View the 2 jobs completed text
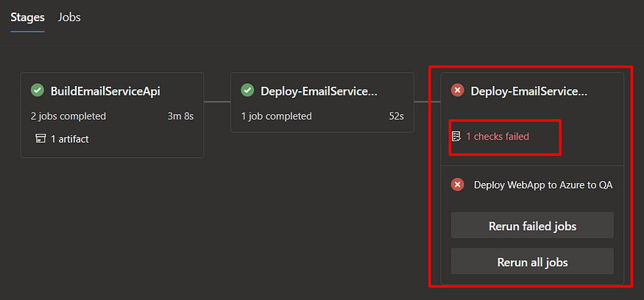Image resolution: width=644 pixels, height=300 pixels. 68,116
